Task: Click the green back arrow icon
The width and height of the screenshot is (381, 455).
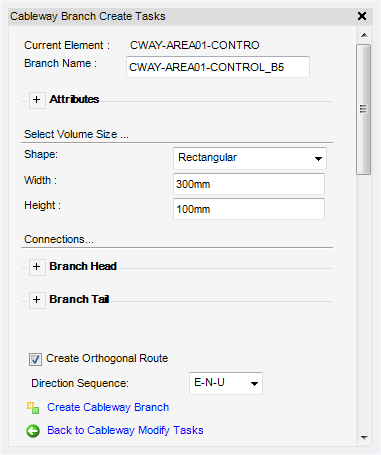Action: (33, 431)
